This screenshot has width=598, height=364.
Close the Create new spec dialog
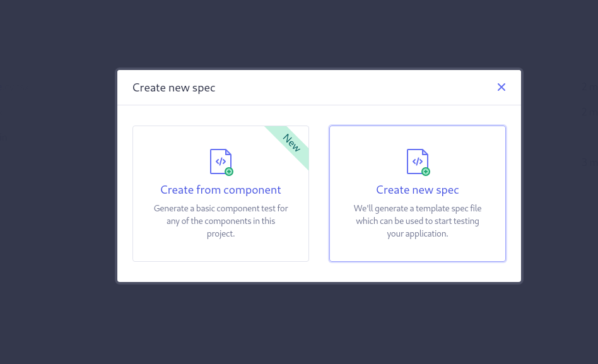pos(501,88)
